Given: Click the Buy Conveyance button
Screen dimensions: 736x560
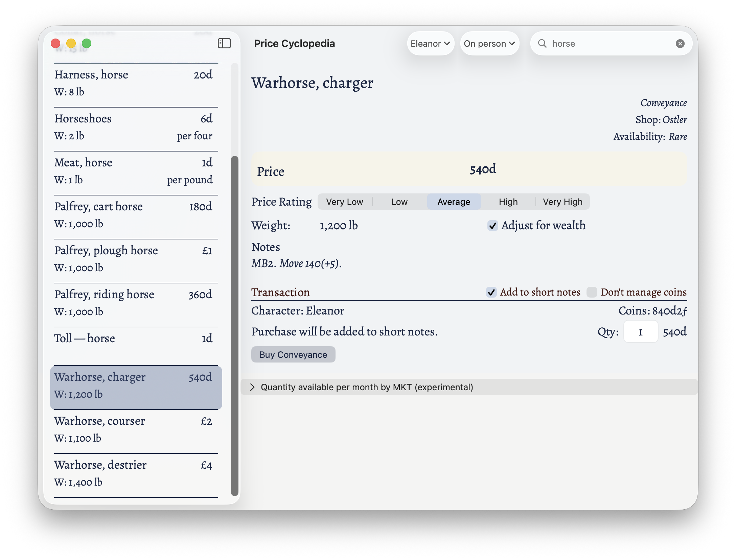Looking at the screenshot, I should coord(293,355).
